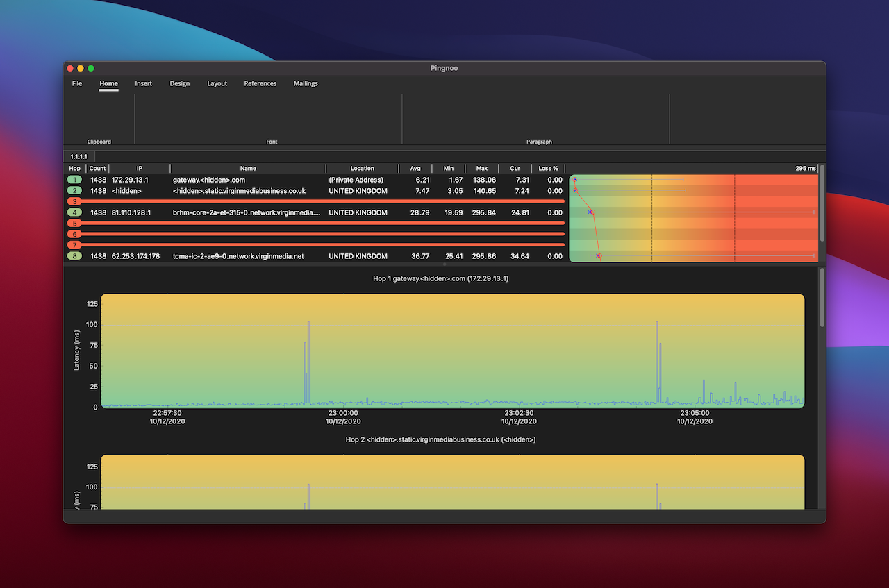
Task: Click IP address 172.29.13.1
Action: click(x=130, y=180)
